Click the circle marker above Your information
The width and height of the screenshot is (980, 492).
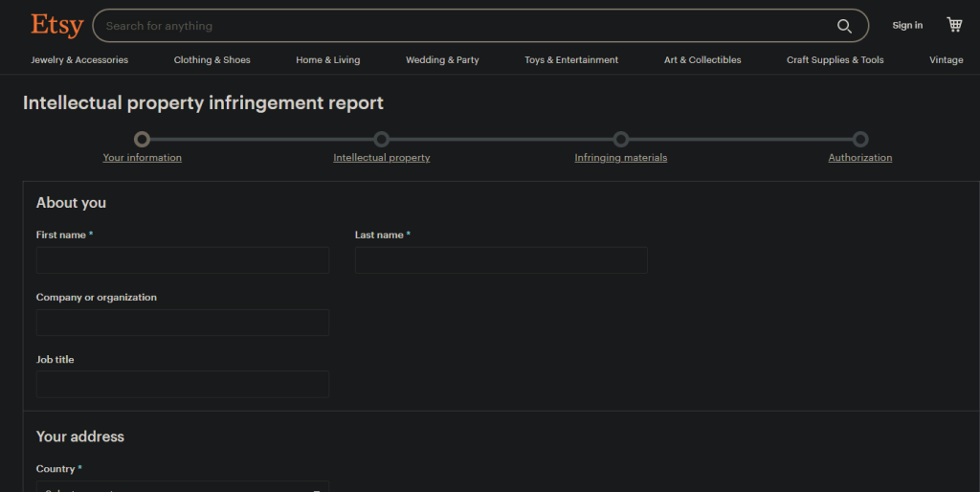point(143,140)
